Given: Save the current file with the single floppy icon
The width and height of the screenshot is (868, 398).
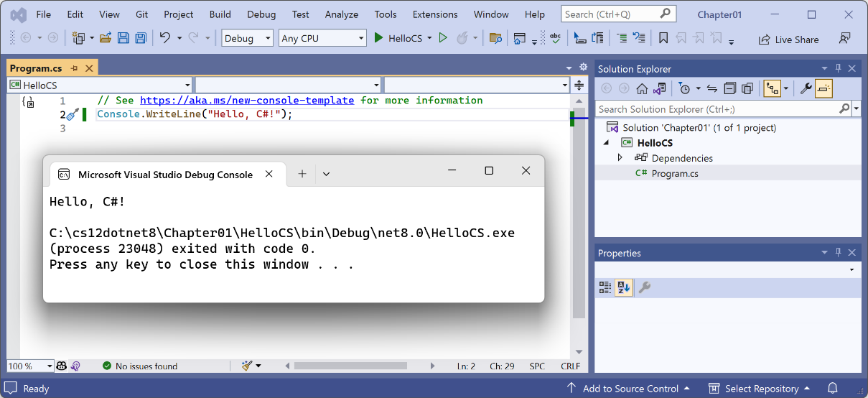Looking at the screenshot, I should tap(123, 38).
